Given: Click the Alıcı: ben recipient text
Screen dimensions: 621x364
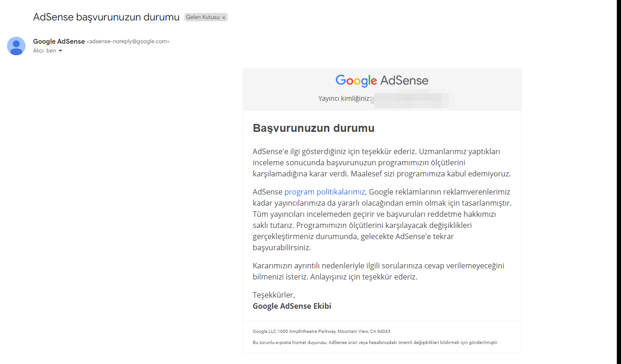Looking at the screenshot, I should pos(44,51).
